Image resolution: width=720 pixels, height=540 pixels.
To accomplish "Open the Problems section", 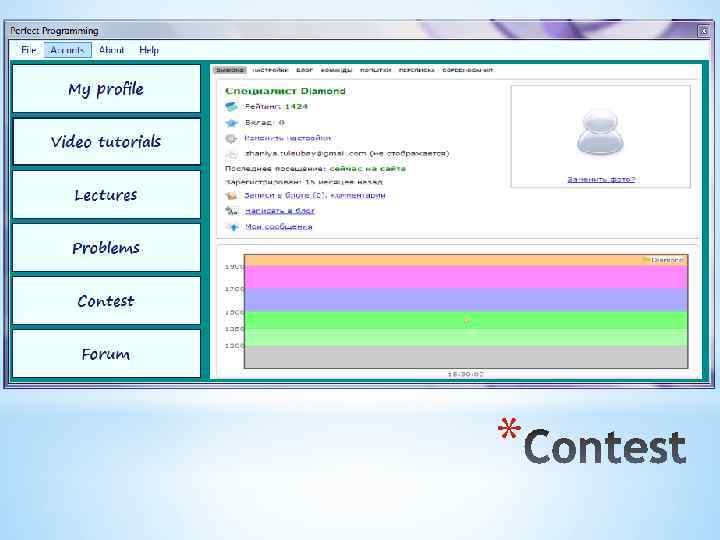I will [x=106, y=248].
